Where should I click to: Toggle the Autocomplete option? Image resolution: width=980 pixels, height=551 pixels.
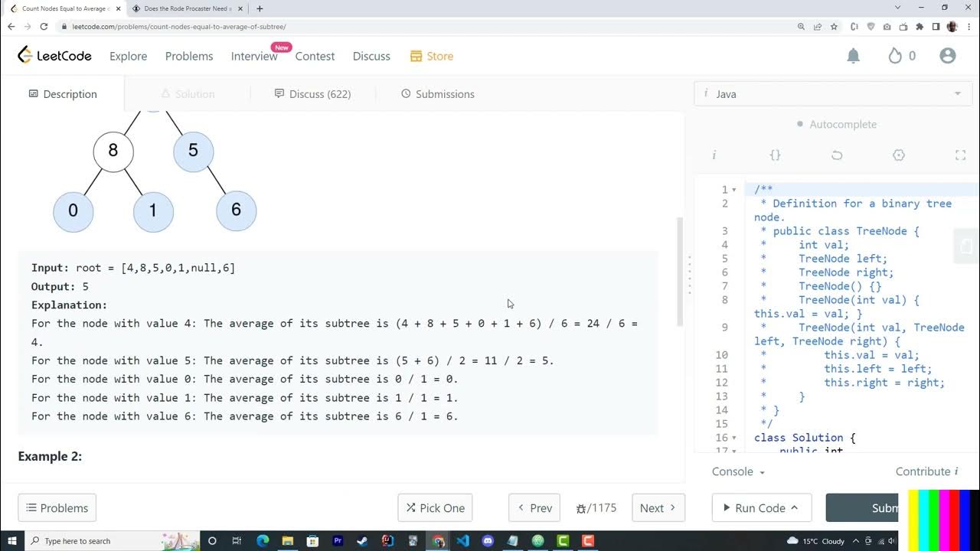tap(836, 124)
